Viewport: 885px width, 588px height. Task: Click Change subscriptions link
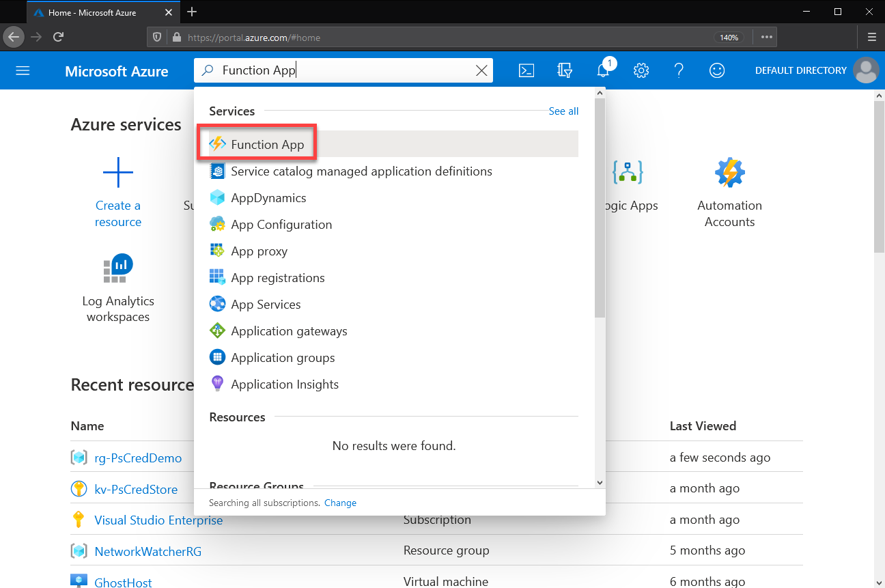click(x=340, y=503)
